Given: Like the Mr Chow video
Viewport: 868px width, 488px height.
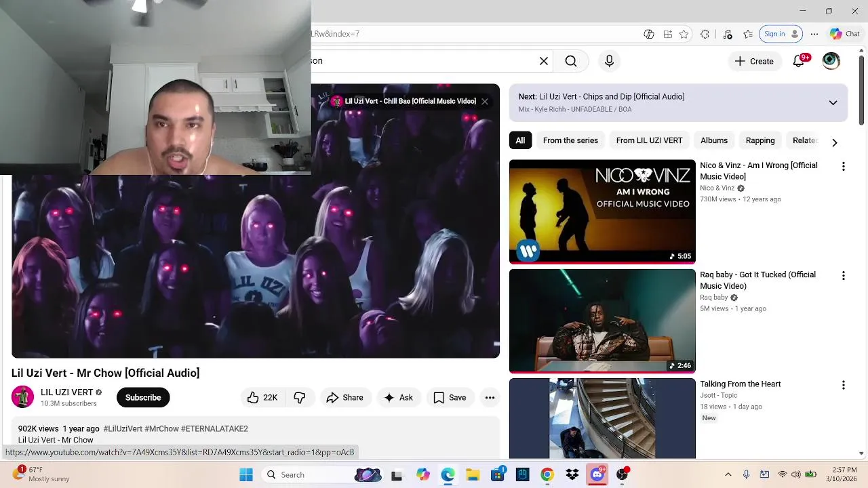Looking at the screenshot, I should click(x=262, y=398).
